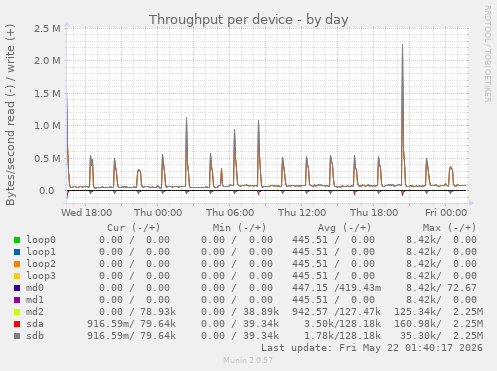Viewport: 497px width, 371px height.
Task: Click md2 average value '942.57 /127.47k'
Action: coord(336,312)
